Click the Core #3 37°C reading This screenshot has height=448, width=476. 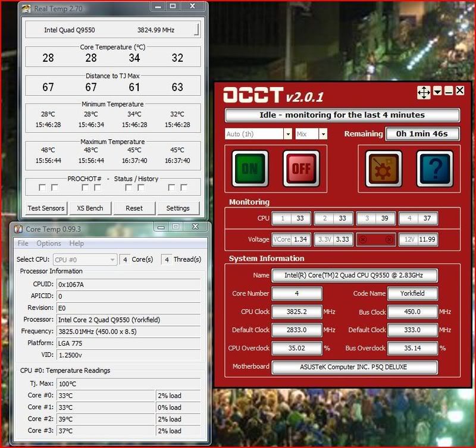coord(106,431)
